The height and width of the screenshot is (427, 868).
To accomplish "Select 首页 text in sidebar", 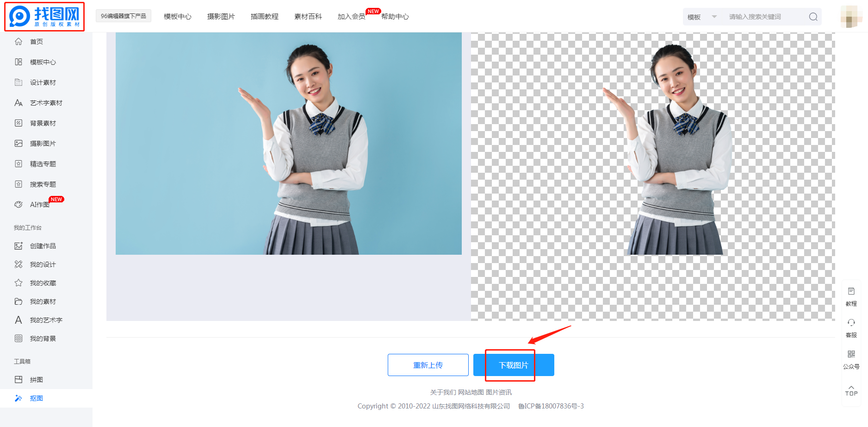I will 37,41.
